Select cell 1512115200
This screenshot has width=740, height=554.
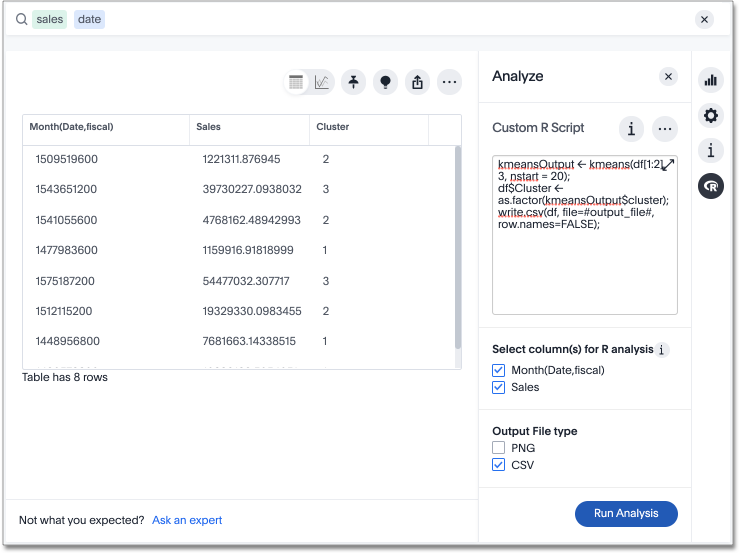(x=64, y=311)
